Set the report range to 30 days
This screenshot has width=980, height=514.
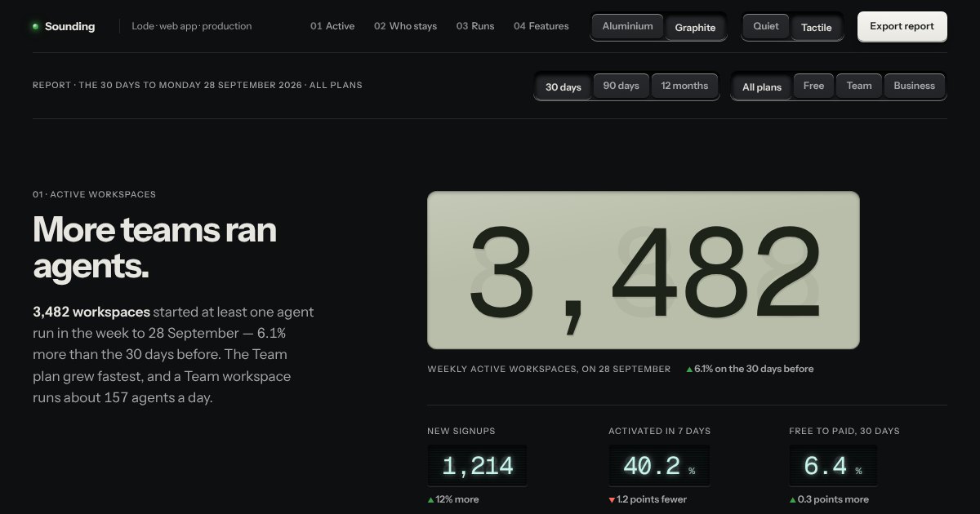[563, 86]
